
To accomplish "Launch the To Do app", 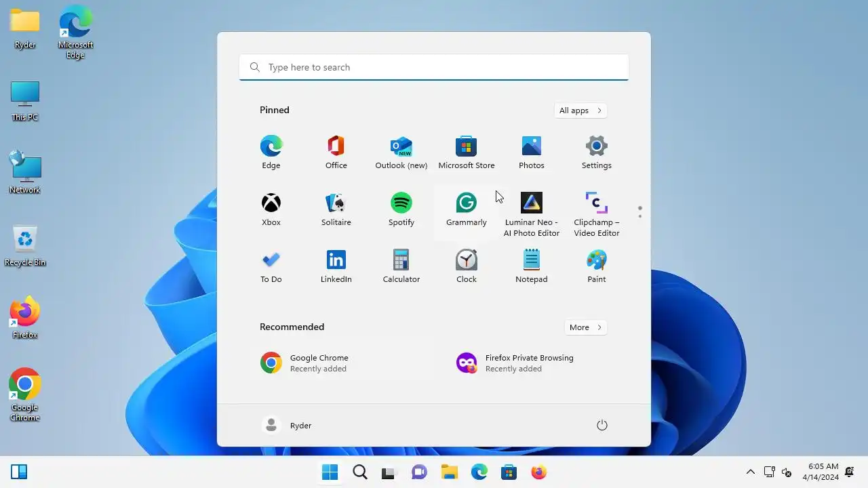I will [x=271, y=266].
